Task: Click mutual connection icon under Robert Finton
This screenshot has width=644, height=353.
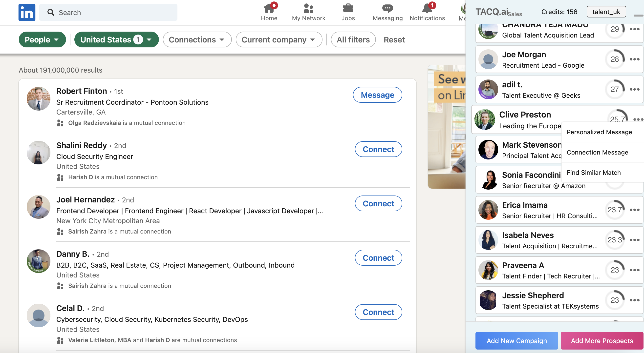Action: (x=60, y=123)
